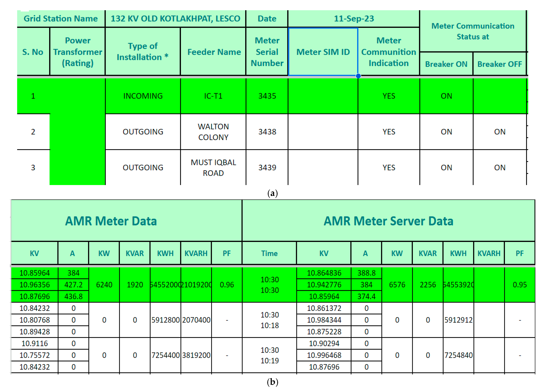Screen dimensions: 542x392
Task: Click the 132 KV OLD KOTLAKHPAT, LESCO cell
Action: pyautogui.click(x=175, y=18)
